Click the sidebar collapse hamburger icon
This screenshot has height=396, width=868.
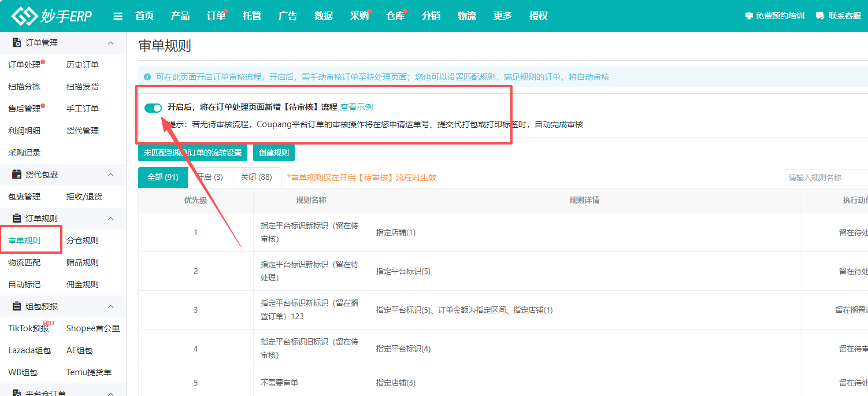[x=117, y=16]
